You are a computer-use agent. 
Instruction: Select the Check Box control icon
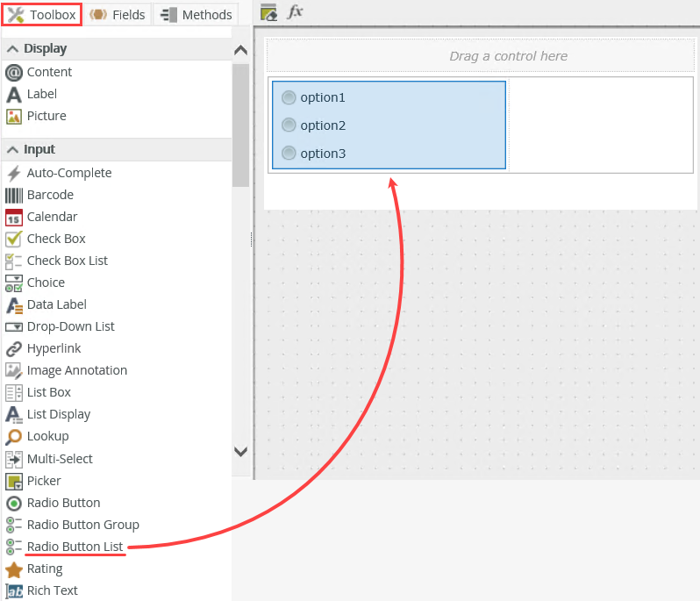(14, 239)
